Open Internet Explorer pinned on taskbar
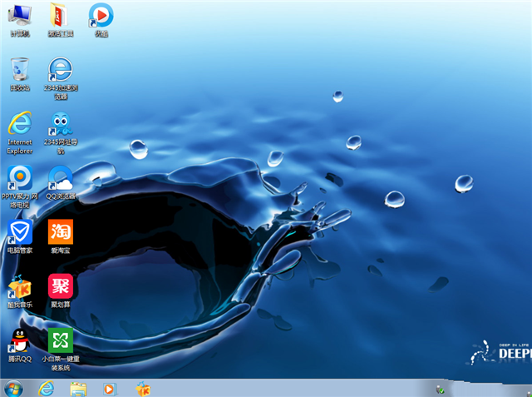This screenshot has width=532, height=397. click(x=46, y=388)
